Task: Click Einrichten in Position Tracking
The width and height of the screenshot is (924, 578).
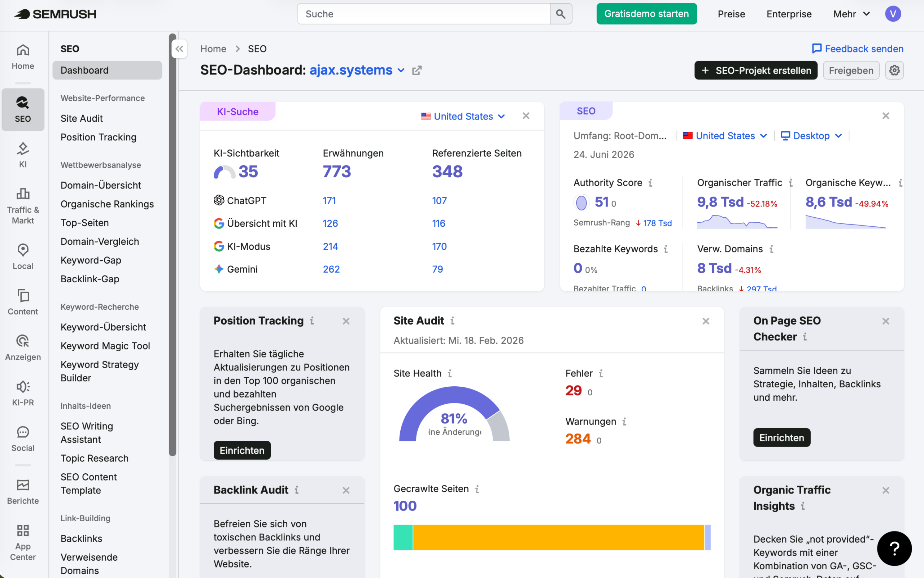Action: pyautogui.click(x=242, y=450)
